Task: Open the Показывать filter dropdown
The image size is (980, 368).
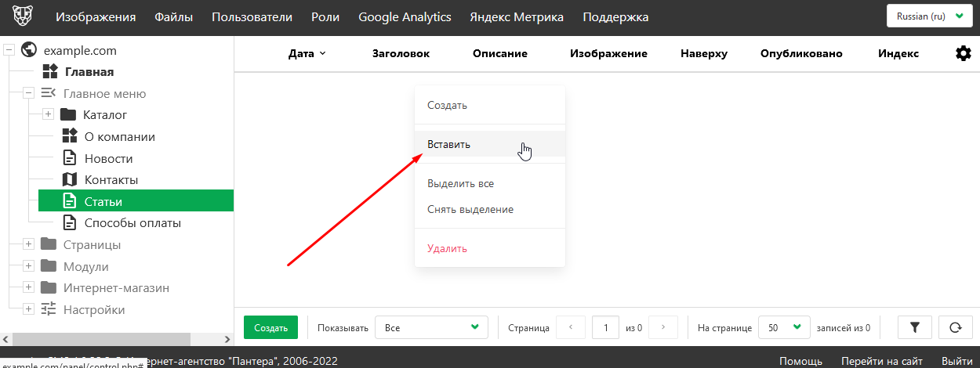Action: coord(431,327)
